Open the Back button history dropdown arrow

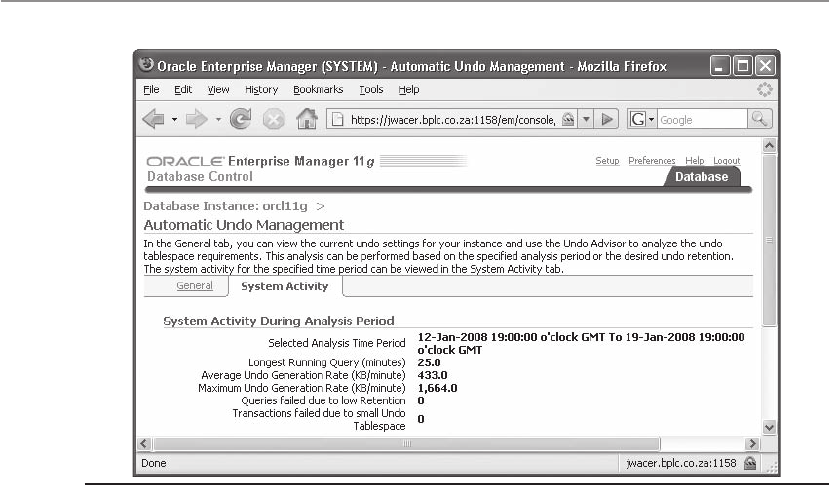(x=174, y=120)
